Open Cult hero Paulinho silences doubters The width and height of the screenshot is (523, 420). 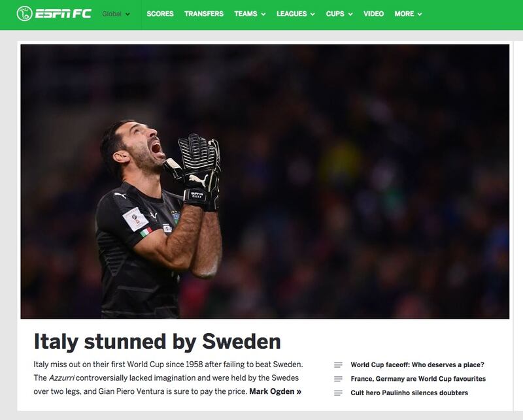tap(409, 393)
